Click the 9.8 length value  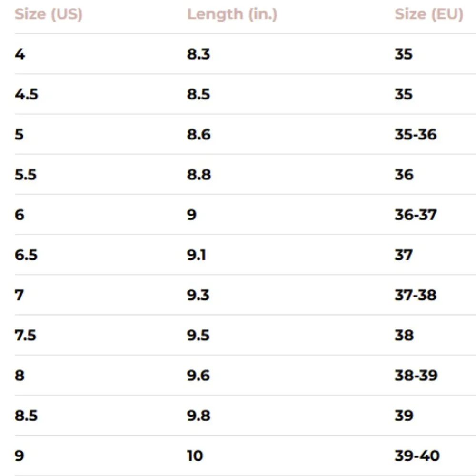click(x=198, y=415)
